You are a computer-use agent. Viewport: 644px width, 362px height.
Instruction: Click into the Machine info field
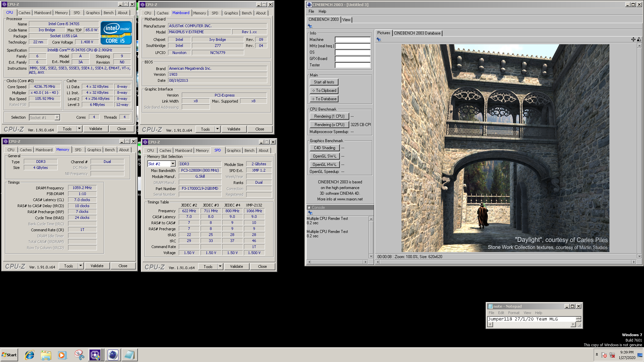[x=353, y=40]
